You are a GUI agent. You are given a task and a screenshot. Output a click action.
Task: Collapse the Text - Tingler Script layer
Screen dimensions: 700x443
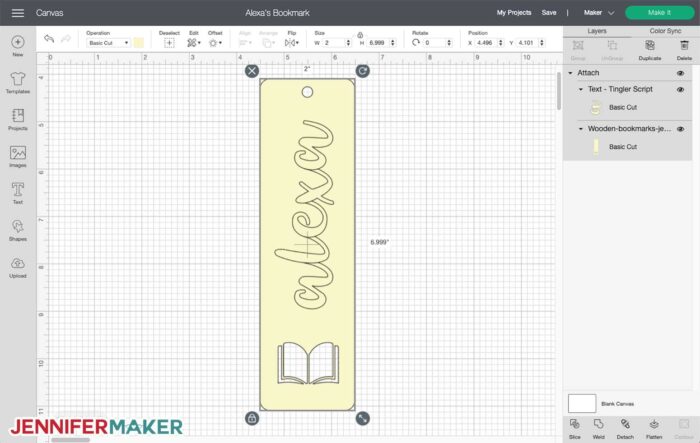pos(581,89)
